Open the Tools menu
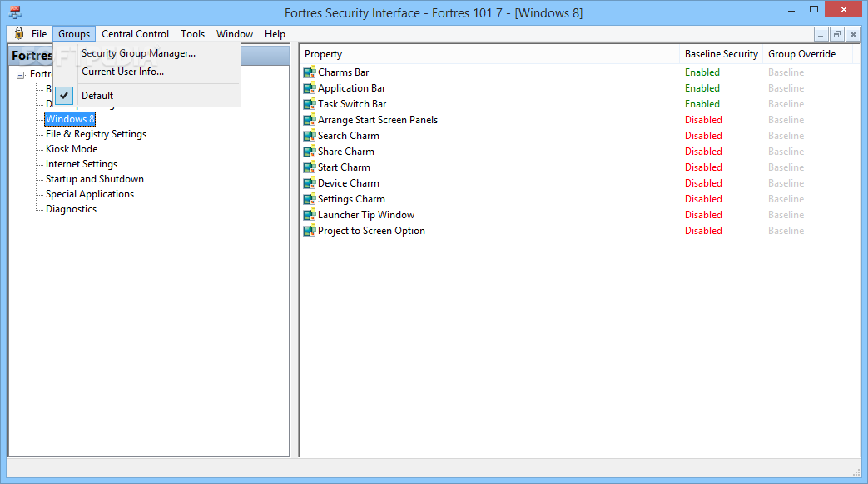 192,34
